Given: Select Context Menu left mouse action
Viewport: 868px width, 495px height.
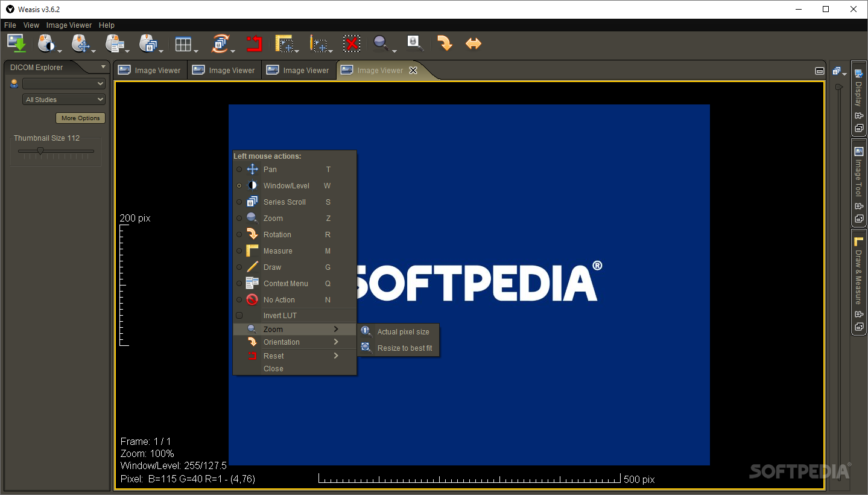Looking at the screenshot, I should click(x=294, y=284).
